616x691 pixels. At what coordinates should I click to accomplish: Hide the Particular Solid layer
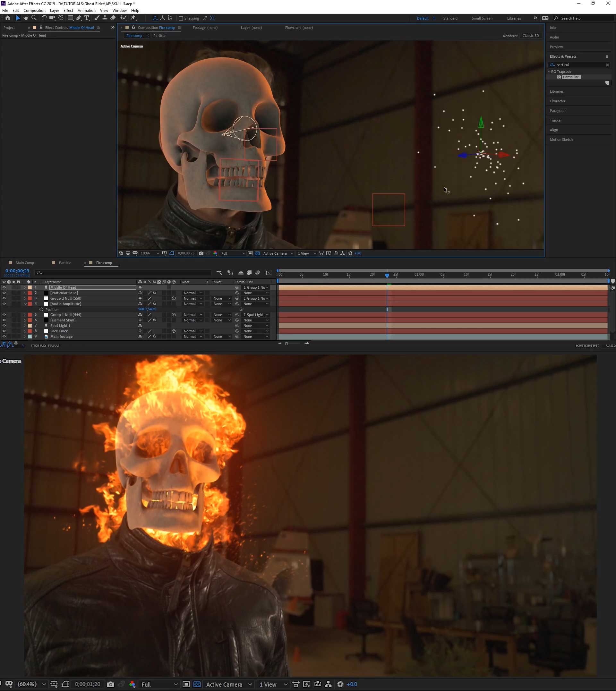coord(4,293)
